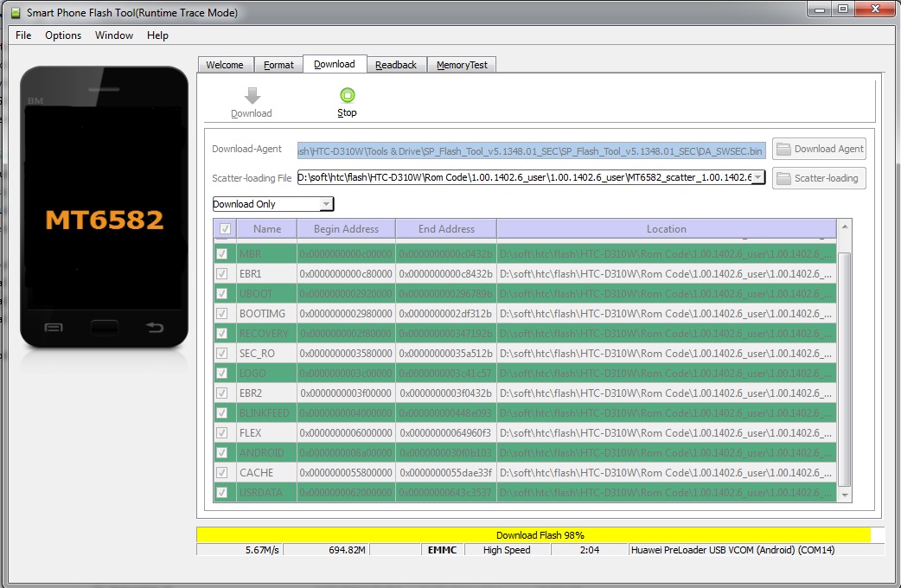Switch to the MemoryTest tab
Image resolution: width=901 pixels, height=588 pixels.
click(x=462, y=65)
